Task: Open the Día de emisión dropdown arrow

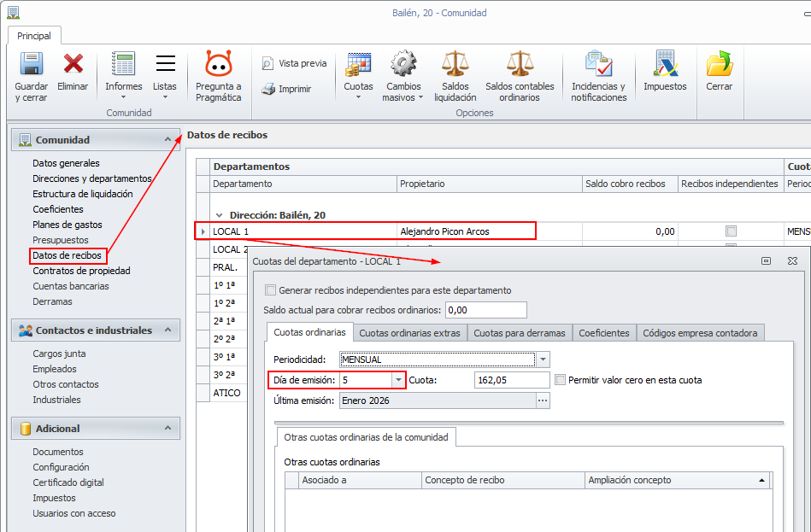Action: point(398,380)
